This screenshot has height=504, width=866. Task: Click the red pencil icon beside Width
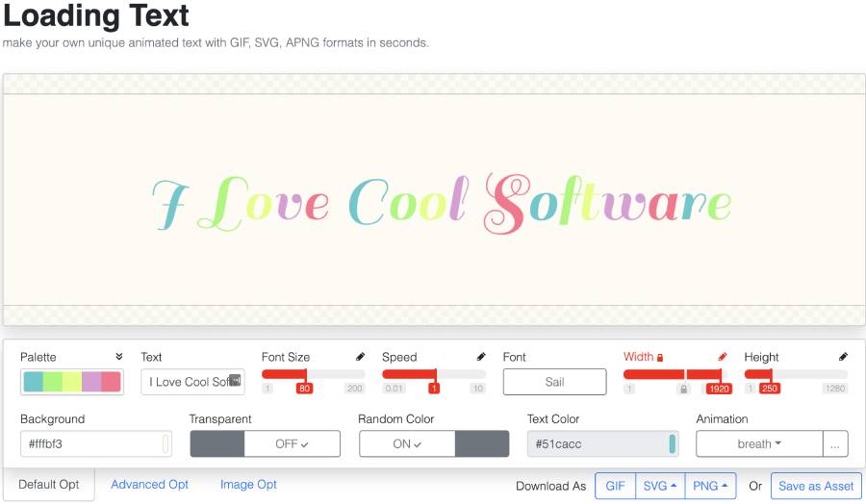click(723, 357)
